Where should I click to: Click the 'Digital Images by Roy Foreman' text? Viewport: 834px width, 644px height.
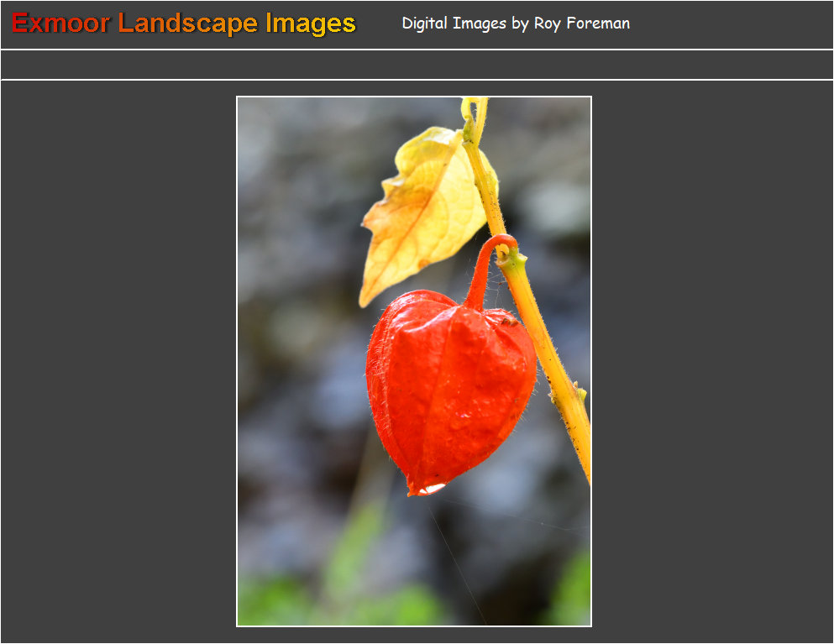coord(516,24)
